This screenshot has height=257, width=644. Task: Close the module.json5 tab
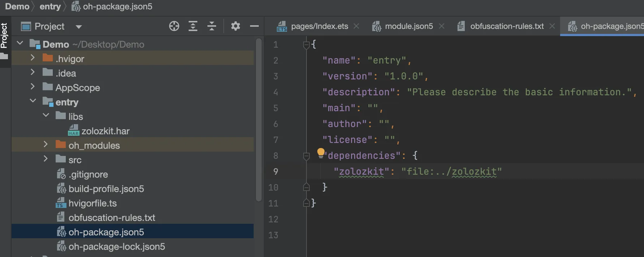[442, 26]
